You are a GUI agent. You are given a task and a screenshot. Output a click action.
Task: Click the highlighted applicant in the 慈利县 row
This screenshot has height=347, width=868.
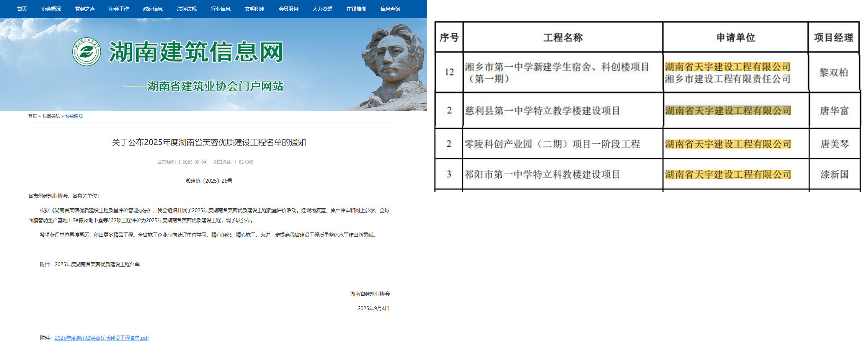728,111
